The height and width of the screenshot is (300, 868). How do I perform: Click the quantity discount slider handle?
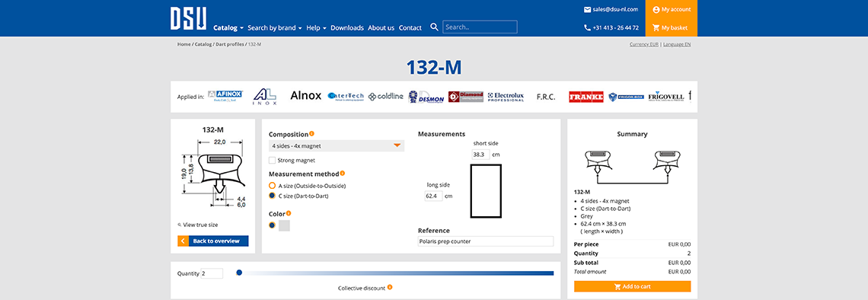[x=239, y=273]
